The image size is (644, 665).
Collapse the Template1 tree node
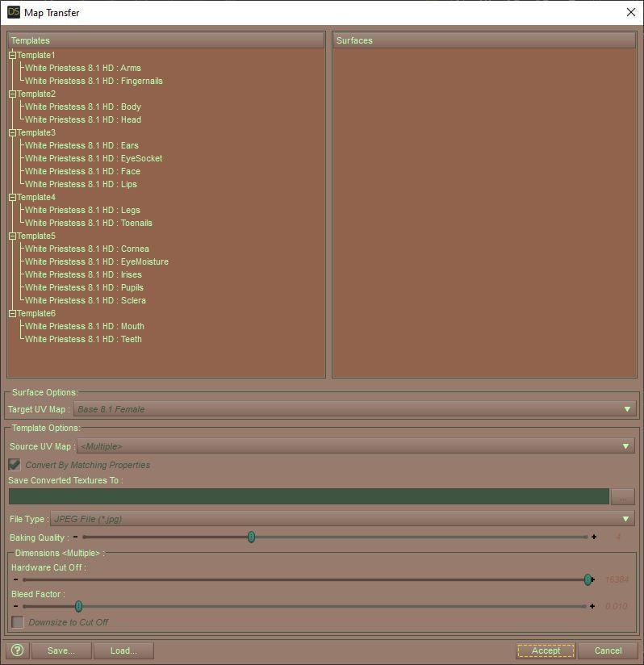point(12,55)
